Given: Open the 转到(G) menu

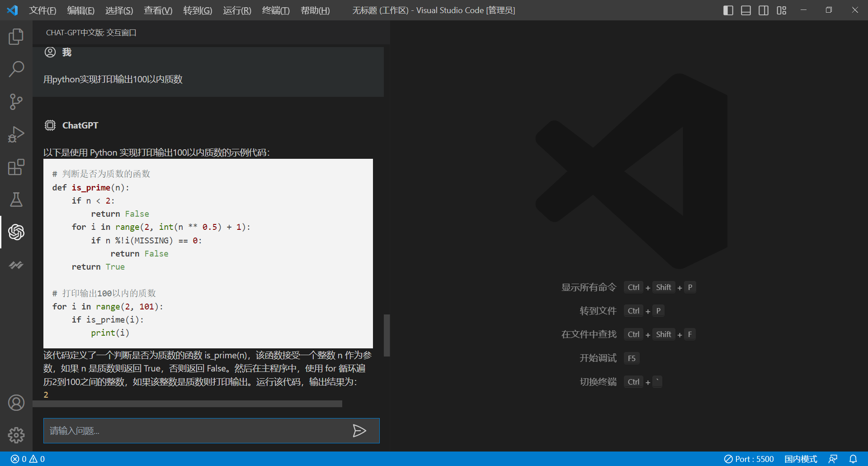Looking at the screenshot, I should pyautogui.click(x=198, y=10).
